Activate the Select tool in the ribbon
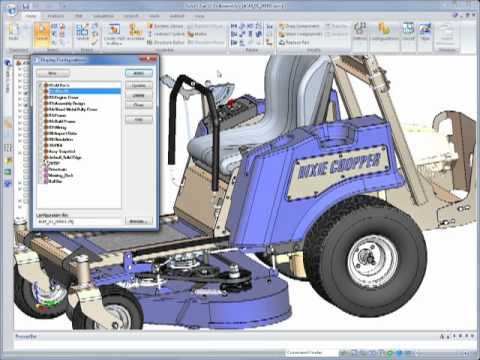The image size is (480, 360). [x=42, y=34]
